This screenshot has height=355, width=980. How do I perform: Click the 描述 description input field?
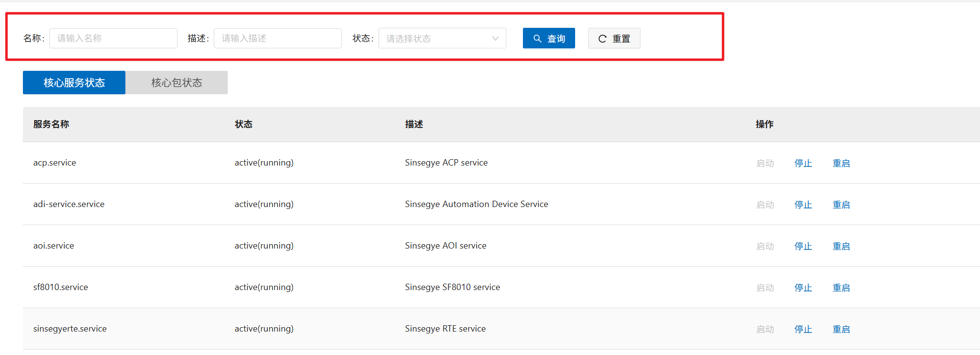278,39
